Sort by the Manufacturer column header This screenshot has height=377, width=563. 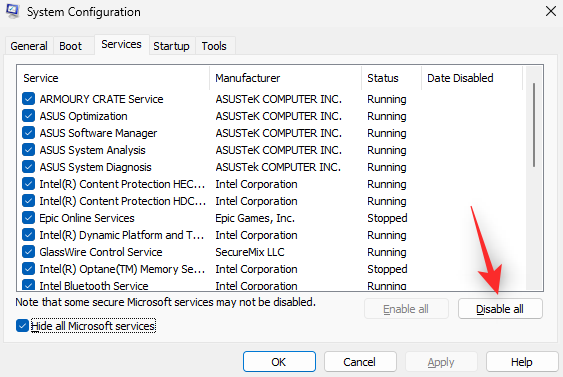coord(285,78)
